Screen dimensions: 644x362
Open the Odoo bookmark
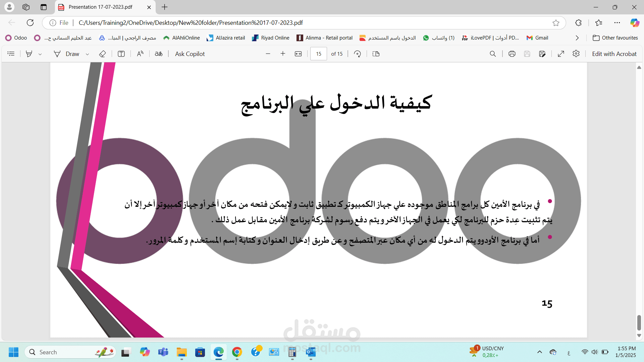(16, 38)
